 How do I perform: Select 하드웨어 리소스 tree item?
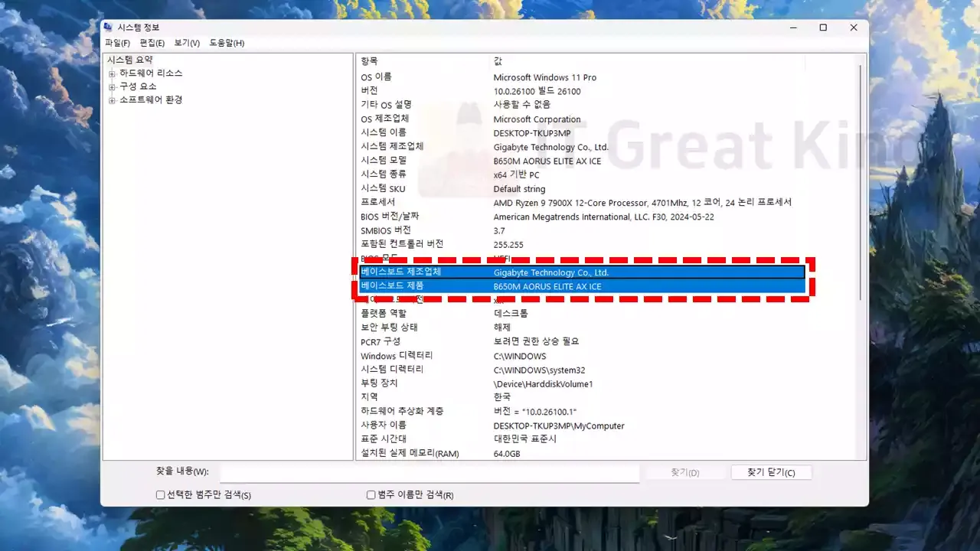tap(151, 73)
